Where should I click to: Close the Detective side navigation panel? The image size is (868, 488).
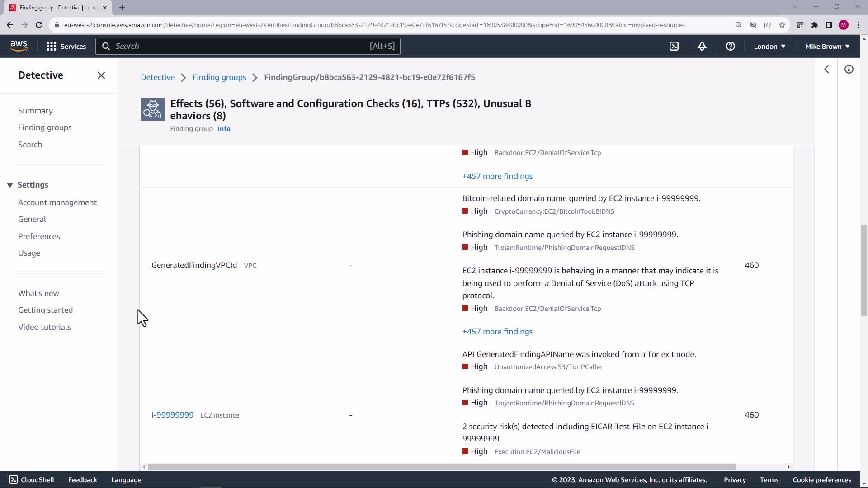[x=101, y=75]
